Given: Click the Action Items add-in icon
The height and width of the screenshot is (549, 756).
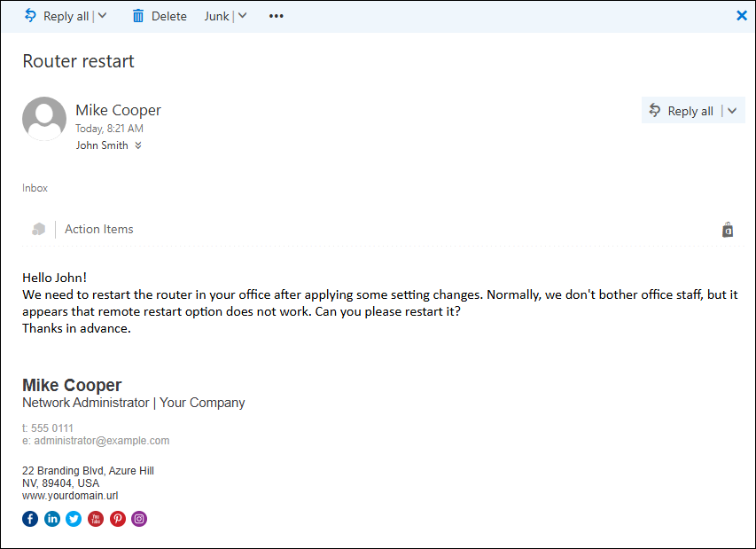Looking at the screenshot, I should [x=38, y=229].
